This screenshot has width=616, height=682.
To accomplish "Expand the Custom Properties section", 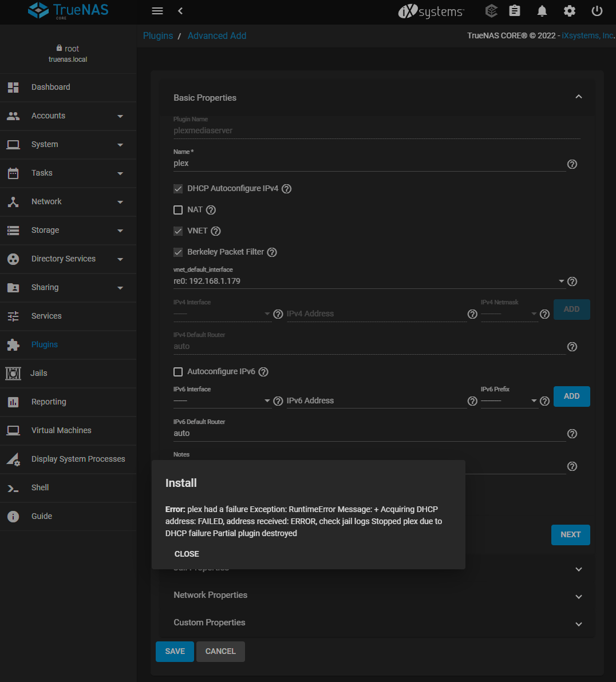I will pyautogui.click(x=579, y=624).
